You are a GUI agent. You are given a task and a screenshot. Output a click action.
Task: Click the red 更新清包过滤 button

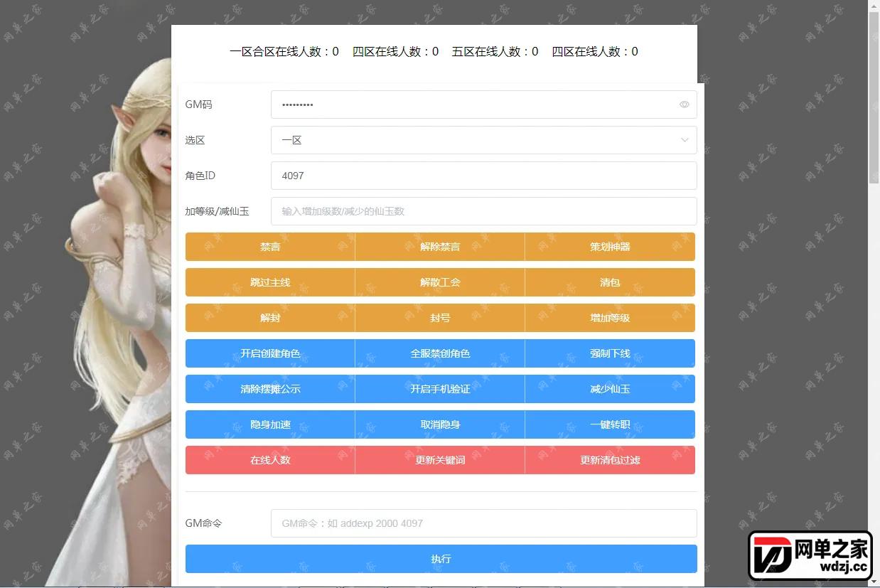coord(610,460)
